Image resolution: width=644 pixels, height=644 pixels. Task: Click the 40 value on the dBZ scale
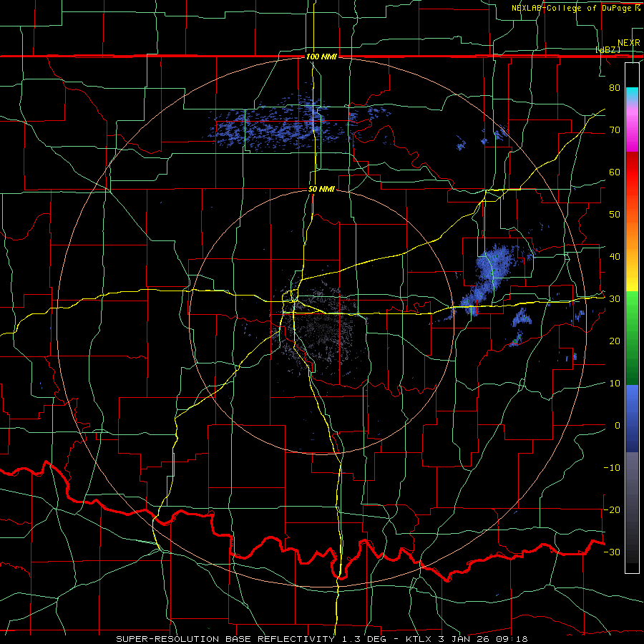click(x=615, y=257)
